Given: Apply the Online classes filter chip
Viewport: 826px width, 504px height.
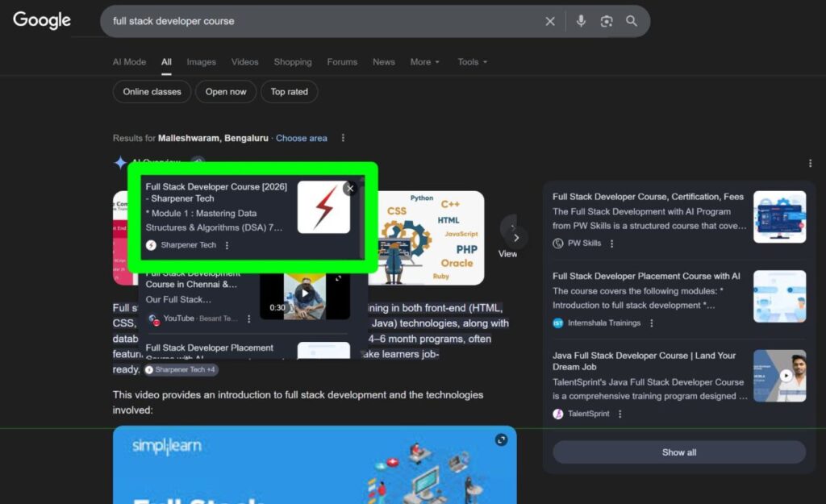Looking at the screenshot, I should click(x=152, y=92).
